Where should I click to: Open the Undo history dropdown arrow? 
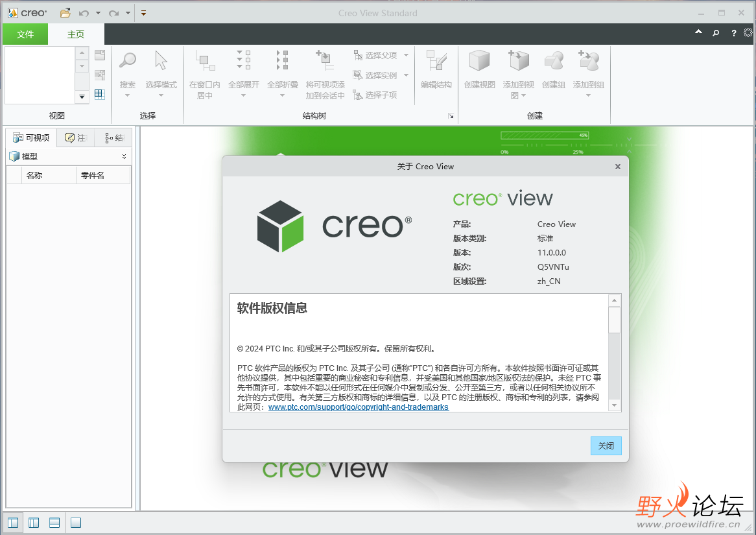click(x=98, y=13)
